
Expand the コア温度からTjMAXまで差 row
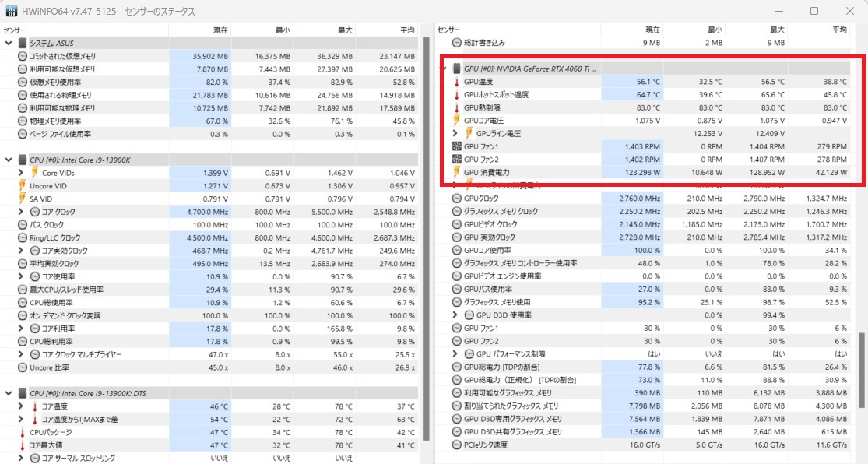pos(21,419)
